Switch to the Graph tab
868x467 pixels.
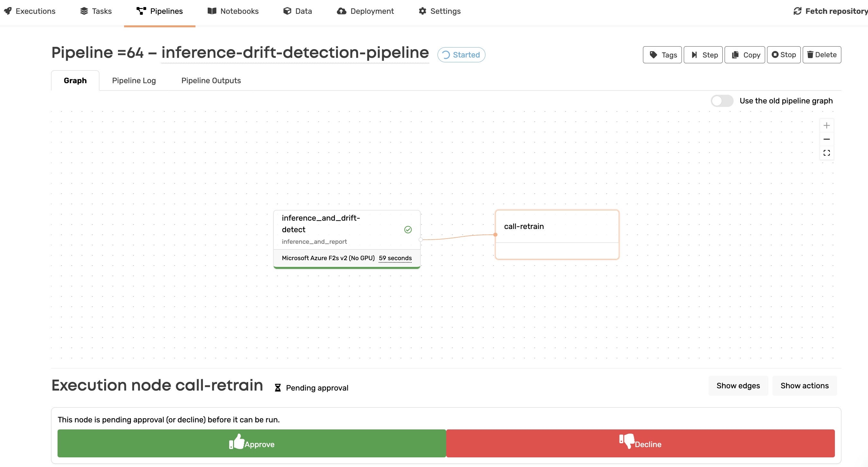pyautogui.click(x=75, y=81)
